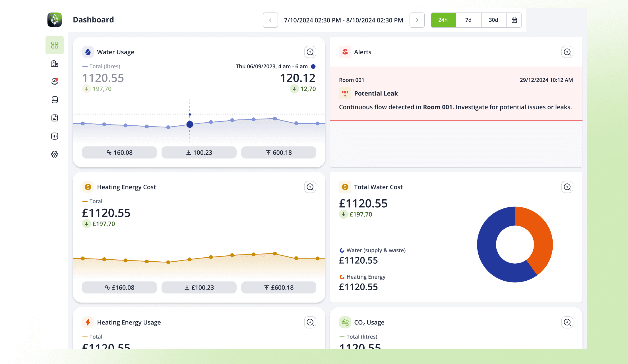Click the alert timestamp 29/12/2024 10:12 AM
The width and height of the screenshot is (628, 364).
(546, 80)
